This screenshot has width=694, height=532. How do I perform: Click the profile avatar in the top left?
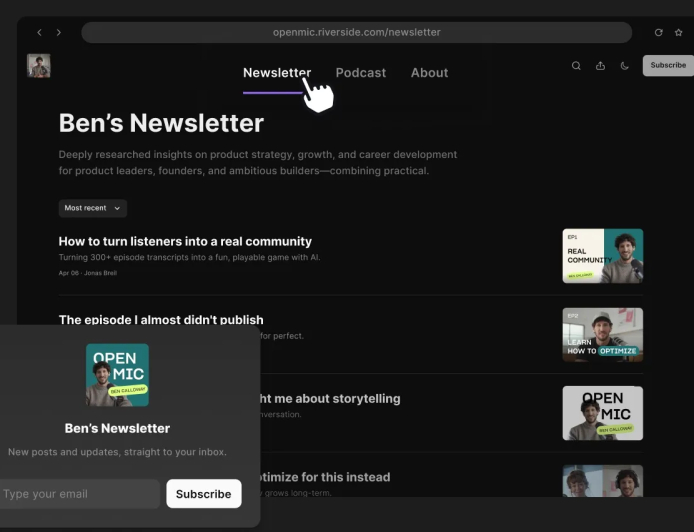[x=39, y=66]
